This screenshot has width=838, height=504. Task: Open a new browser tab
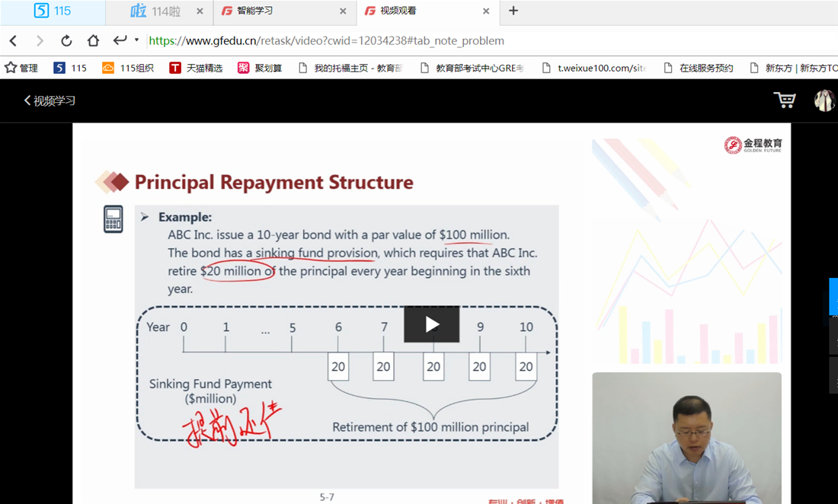[513, 11]
